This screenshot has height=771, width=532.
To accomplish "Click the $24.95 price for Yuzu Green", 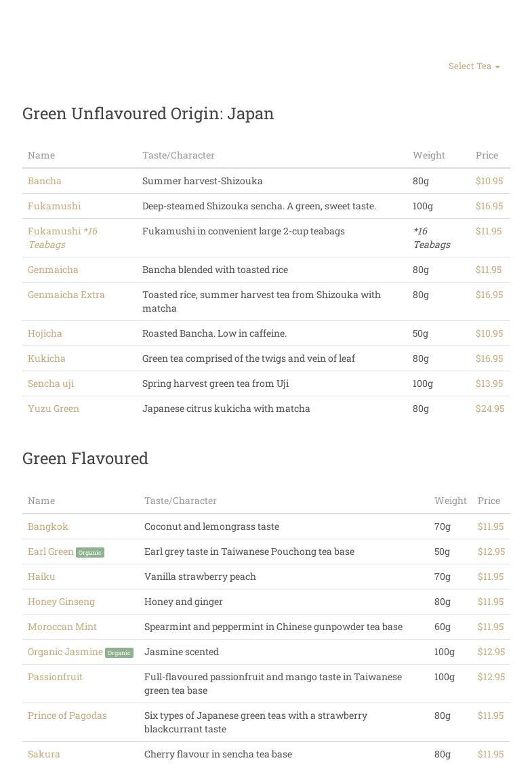I will tap(489, 409).
